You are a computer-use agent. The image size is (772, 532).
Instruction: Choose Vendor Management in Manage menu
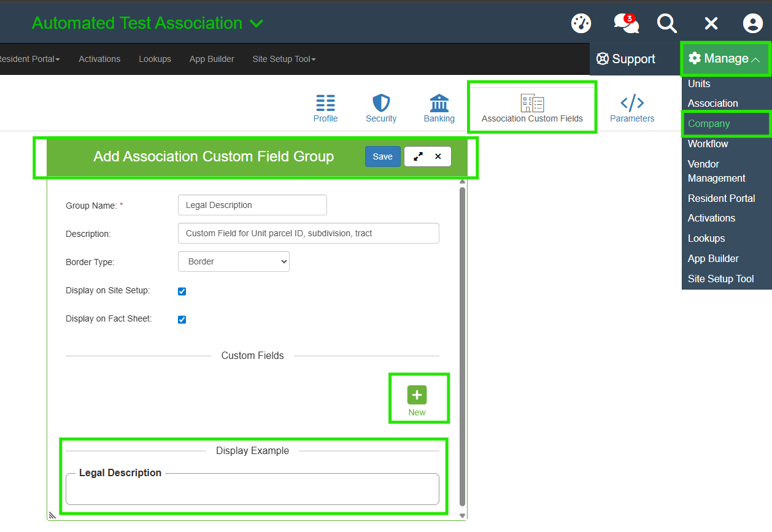click(x=716, y=171)
